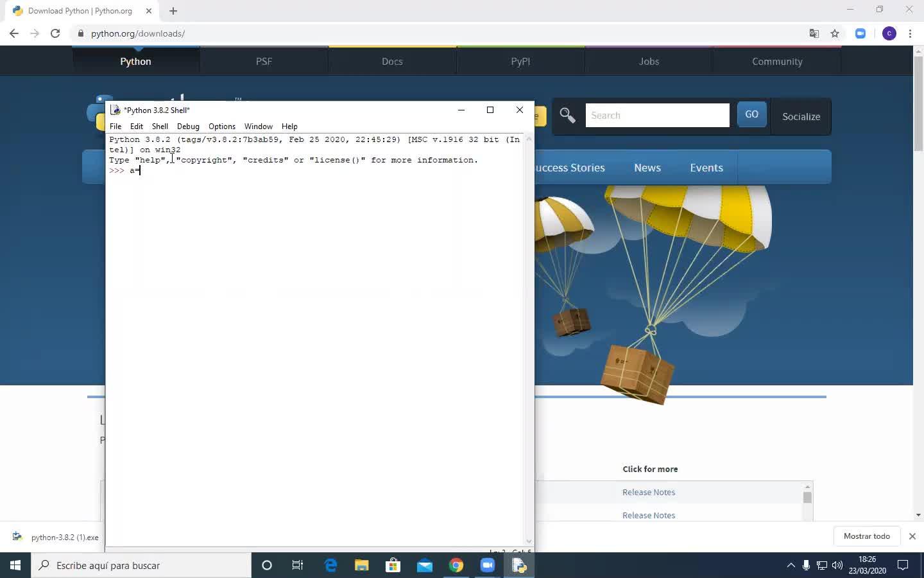924x578 pixels.
Task: Close the Download Python tab
Action: click(149, 11)
